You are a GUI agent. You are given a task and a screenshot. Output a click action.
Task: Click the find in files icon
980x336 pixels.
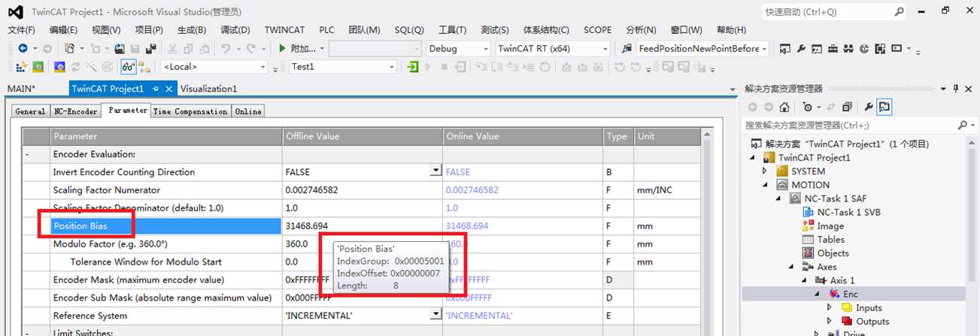[x=628, y=48]
